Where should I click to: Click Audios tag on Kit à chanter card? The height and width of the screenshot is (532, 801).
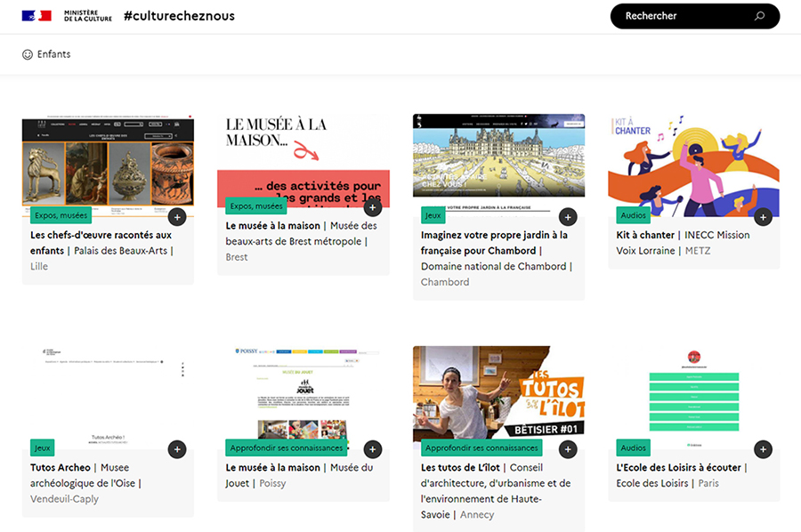634,215
